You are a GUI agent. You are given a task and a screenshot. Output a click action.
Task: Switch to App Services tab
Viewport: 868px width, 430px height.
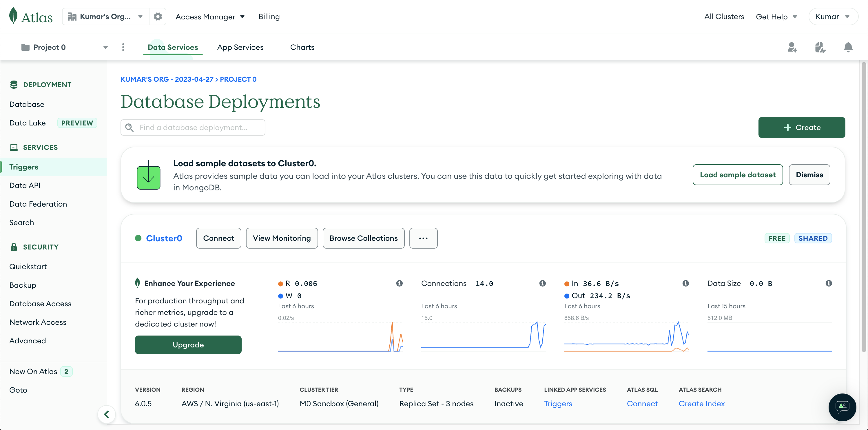click(240, 47)
